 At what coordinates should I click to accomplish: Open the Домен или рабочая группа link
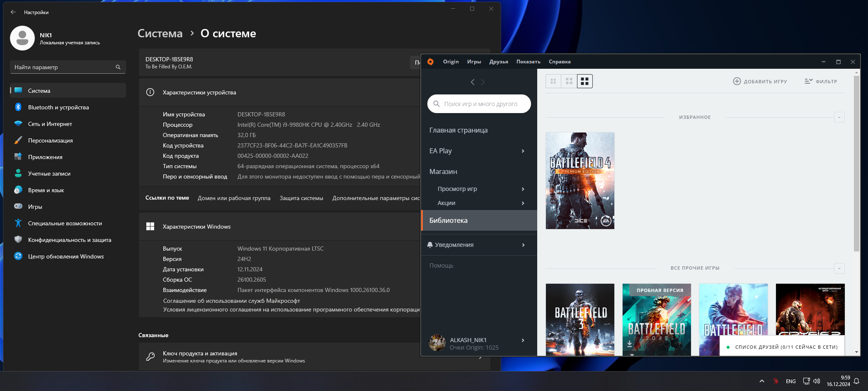click(234, 198)
